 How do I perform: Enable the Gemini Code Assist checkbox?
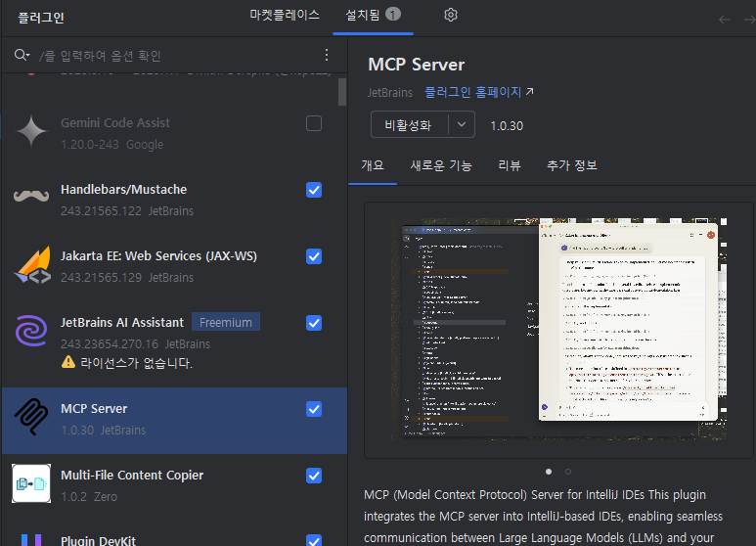point(314,123)
